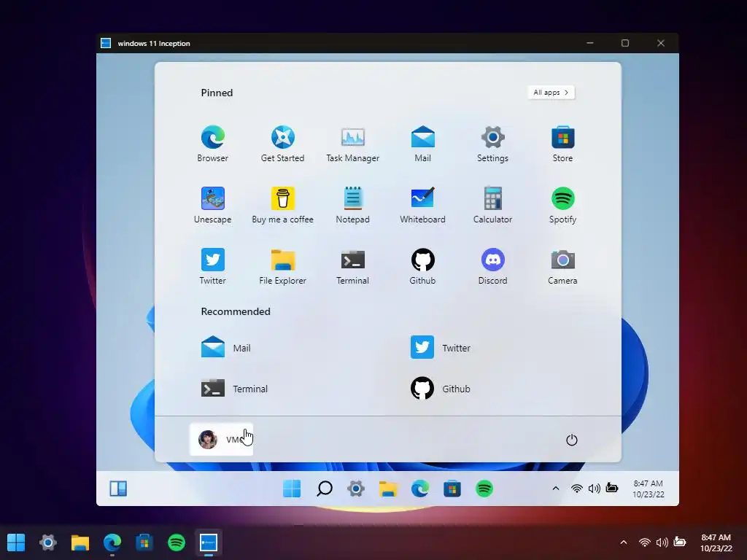Open Task Manager from the pinned grid
Viewport: 747px width, 560px height.
tap(352, 144)
